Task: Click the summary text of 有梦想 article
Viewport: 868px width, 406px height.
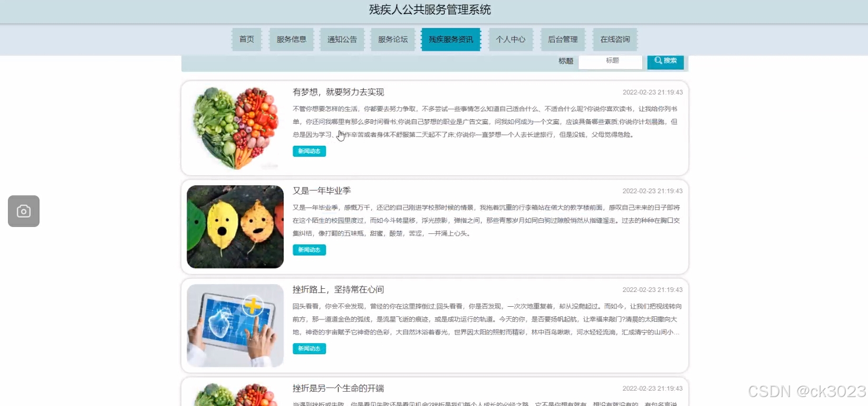Action: (x=485, y=121)
